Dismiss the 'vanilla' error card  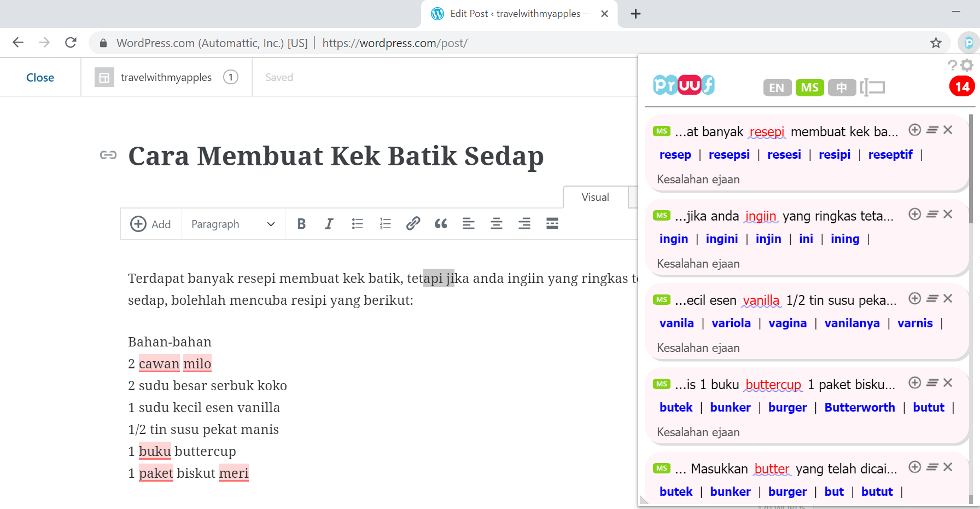click(x=948, y=298)
